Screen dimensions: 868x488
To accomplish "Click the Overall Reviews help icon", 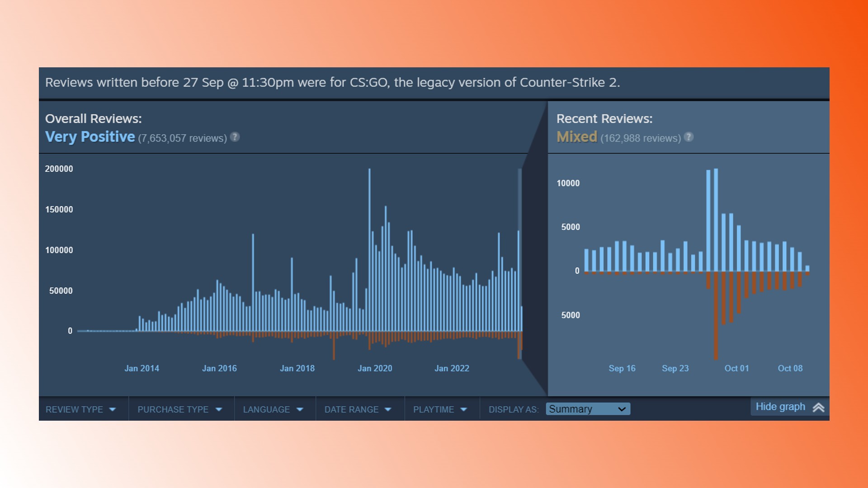I will tap(235, 138).
